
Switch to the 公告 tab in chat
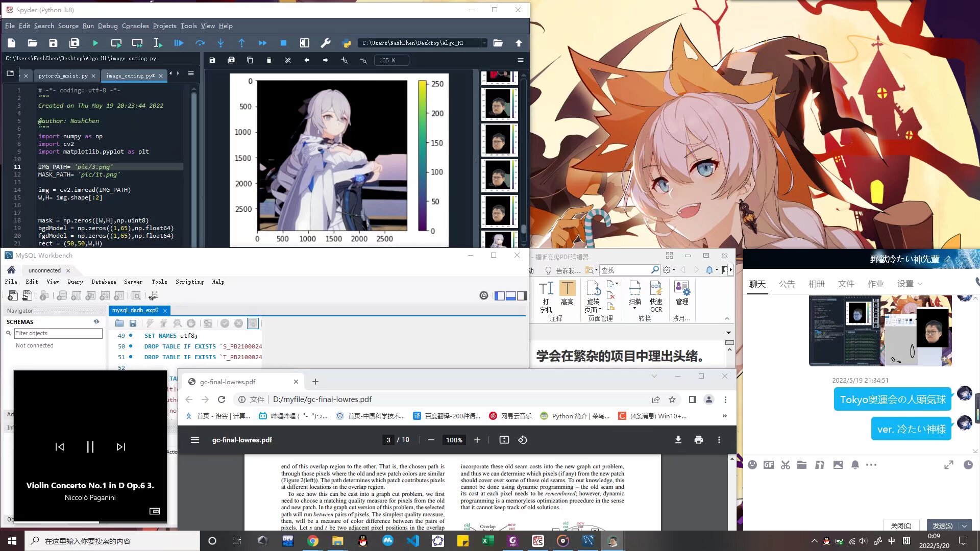tap(787, 284)
